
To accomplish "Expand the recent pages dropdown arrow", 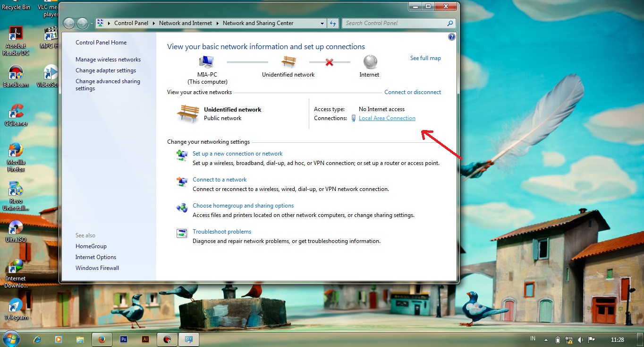I will (92, 23).
